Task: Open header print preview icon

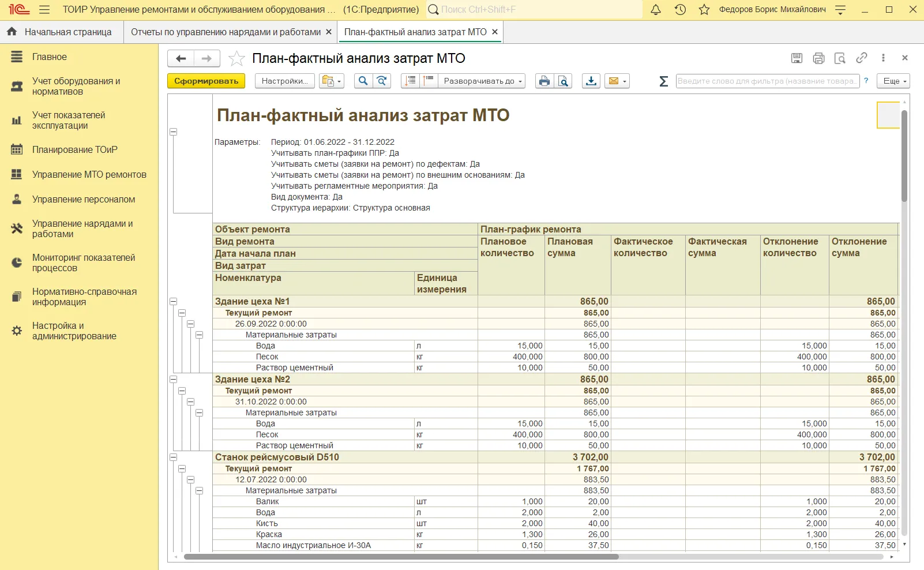Action: 840,58
